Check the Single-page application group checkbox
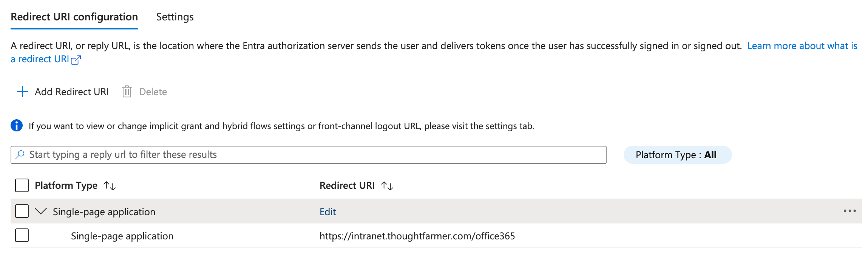Viewport: 868px width, 256px height. pos(22,211)
